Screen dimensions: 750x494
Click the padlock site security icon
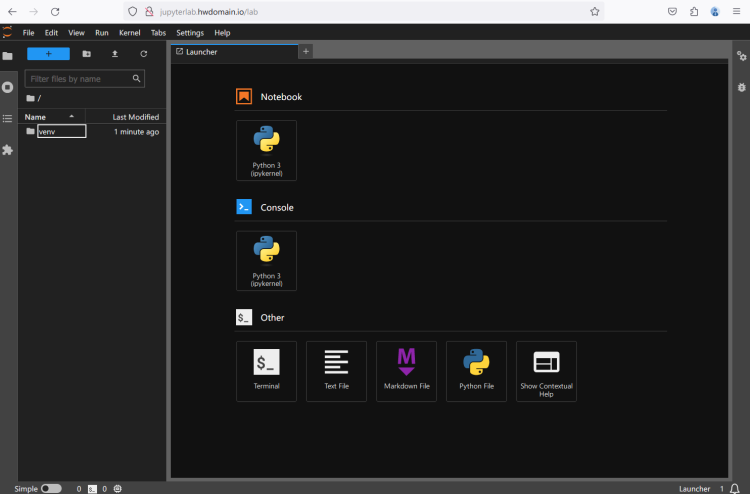click(149, 11)
